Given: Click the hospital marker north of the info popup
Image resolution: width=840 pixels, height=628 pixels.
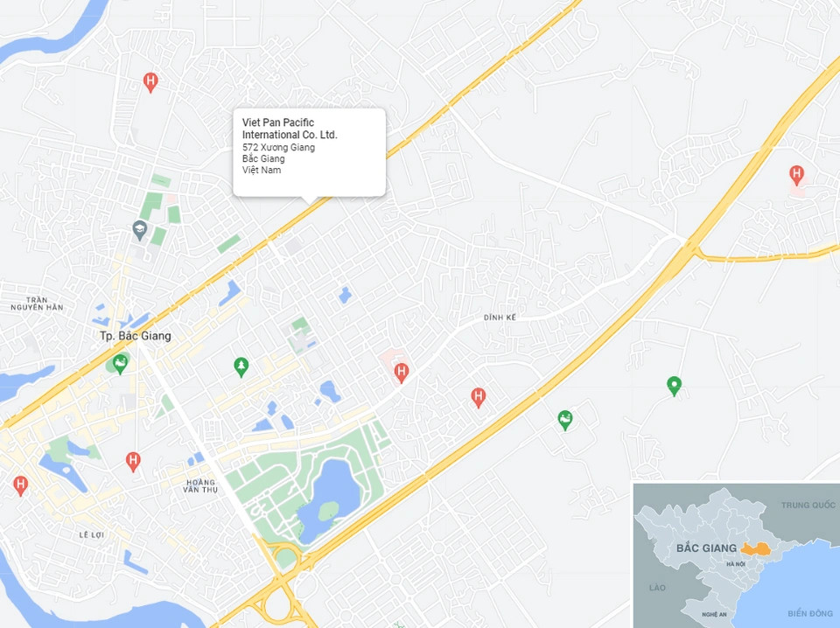Looking at the screenshot, I should point(150,82).
